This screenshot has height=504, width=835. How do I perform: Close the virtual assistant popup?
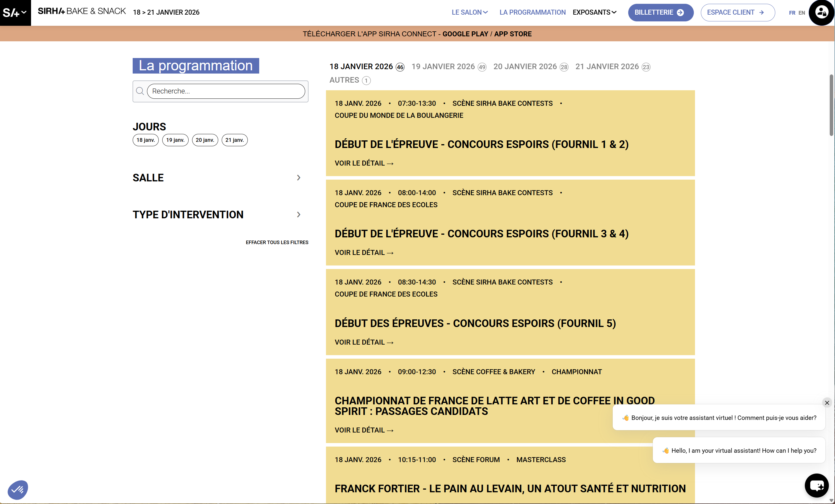pos(827,403)
